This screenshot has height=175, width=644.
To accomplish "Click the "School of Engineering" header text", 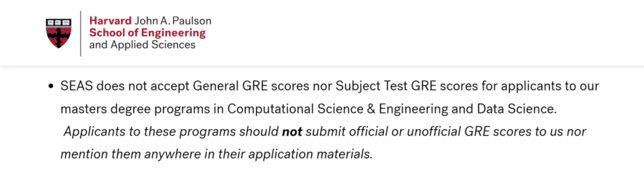I will tap(147, 33).
